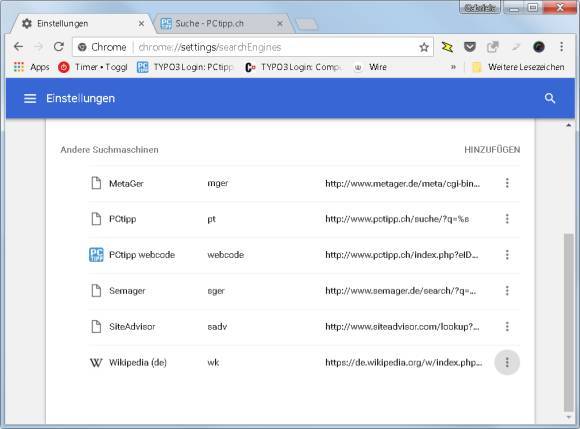Click the keyword 'wk'
Image resolution: width=580 pixels, height=429 pixels.
coord(213,362)
